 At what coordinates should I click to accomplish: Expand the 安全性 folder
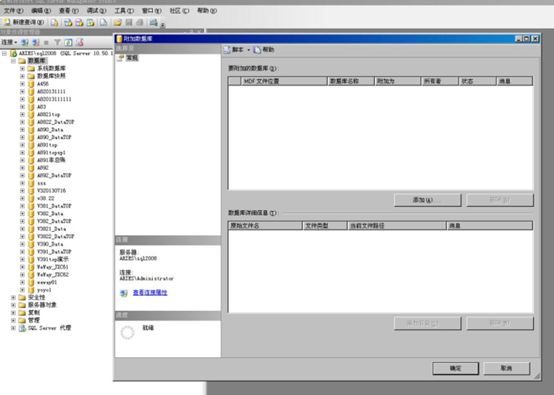pos(13,297)
